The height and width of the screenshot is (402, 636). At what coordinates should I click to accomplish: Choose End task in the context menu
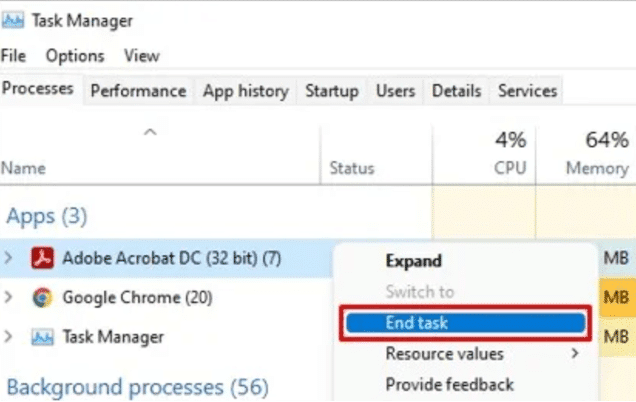point(465,323)
